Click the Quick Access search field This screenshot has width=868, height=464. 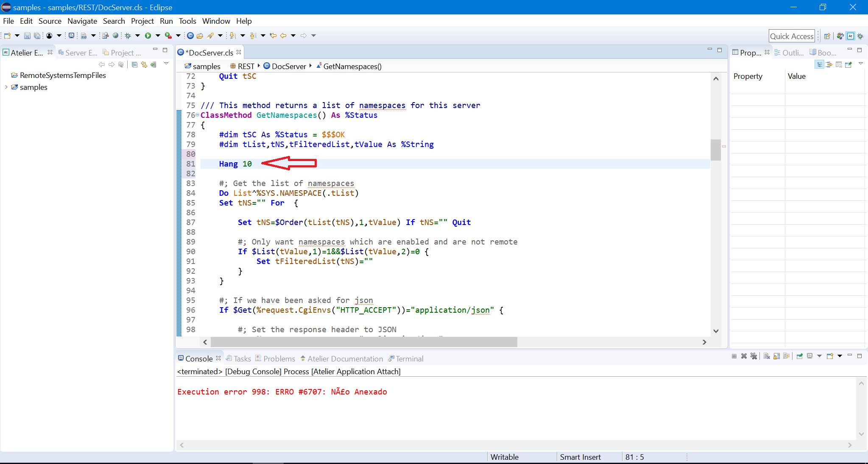[x=791, y=36]
